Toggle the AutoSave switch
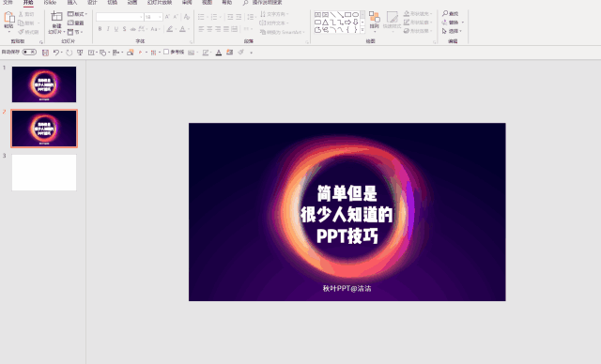Screen dimensions: 601x364 [x=29, y=52]
